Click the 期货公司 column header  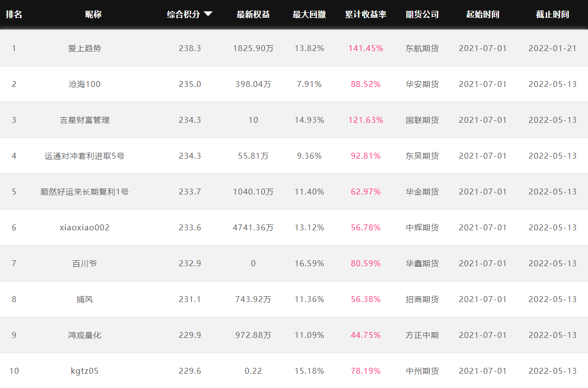click(422, 14)
